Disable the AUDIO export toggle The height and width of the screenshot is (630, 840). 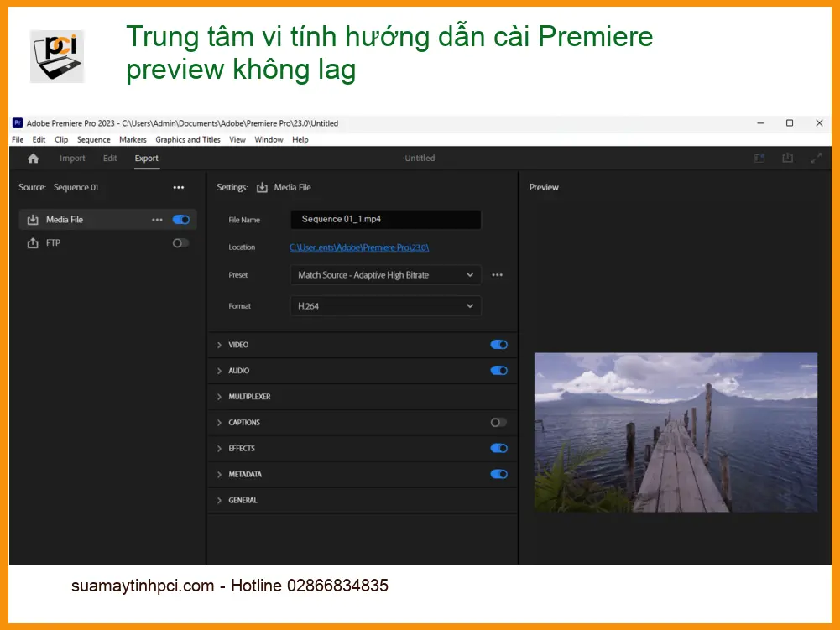click(x=498, y=371)
